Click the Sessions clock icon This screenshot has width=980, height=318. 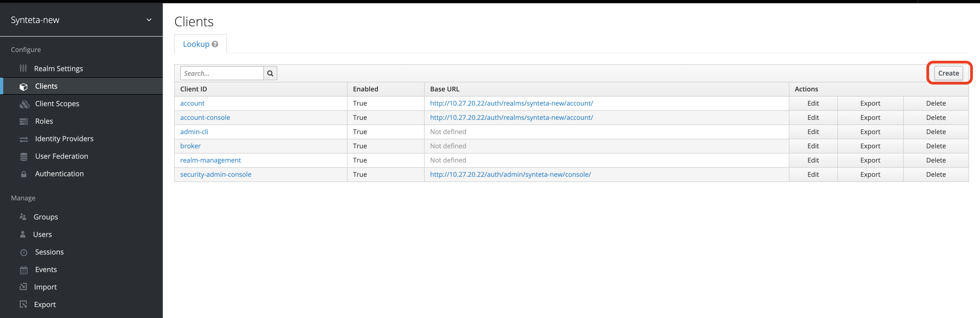[24, 253]
